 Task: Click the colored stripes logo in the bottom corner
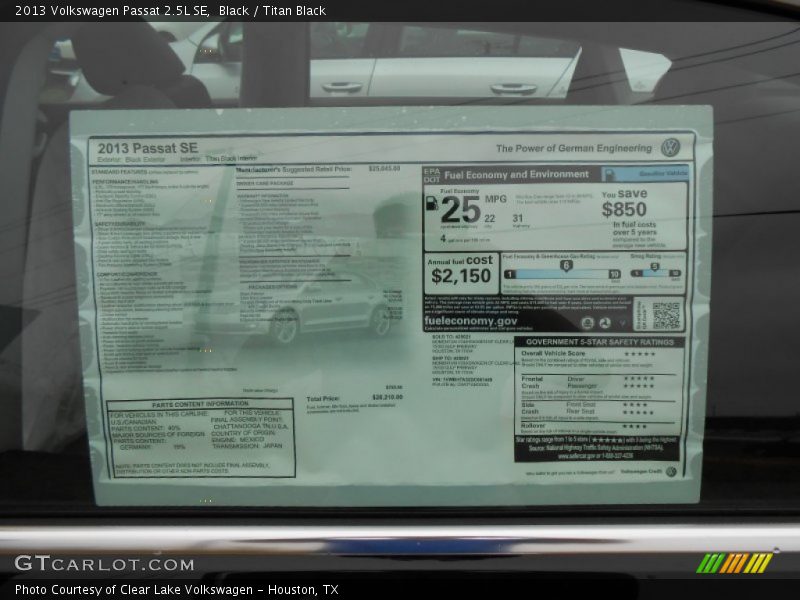pos(734,563)
